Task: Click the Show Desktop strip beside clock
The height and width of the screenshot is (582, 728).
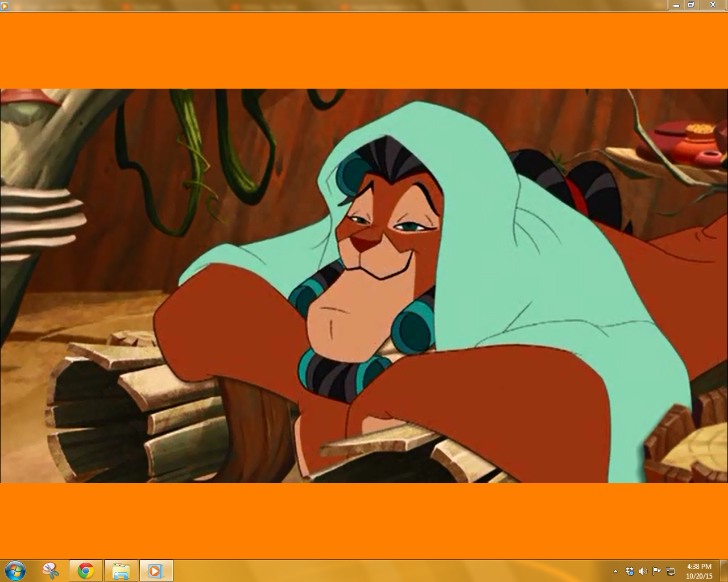Action: click(724, 571)
